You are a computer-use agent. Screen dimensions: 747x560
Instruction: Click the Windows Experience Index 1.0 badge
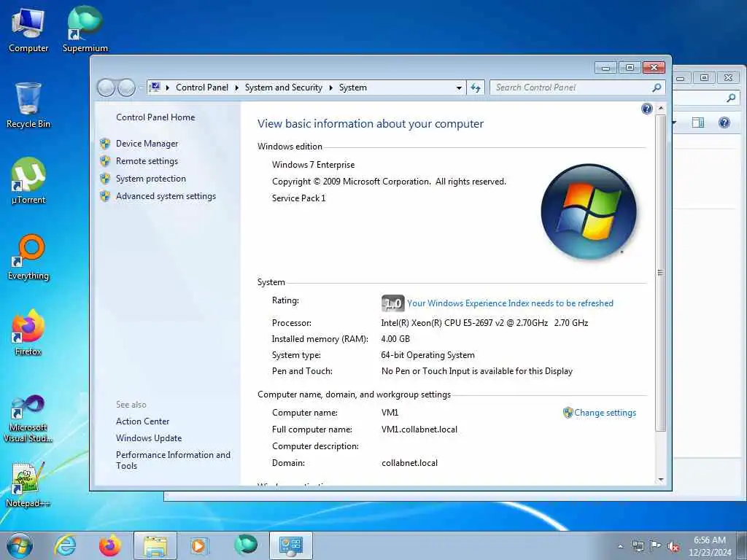pyautogui.click(x=392, y=303)
